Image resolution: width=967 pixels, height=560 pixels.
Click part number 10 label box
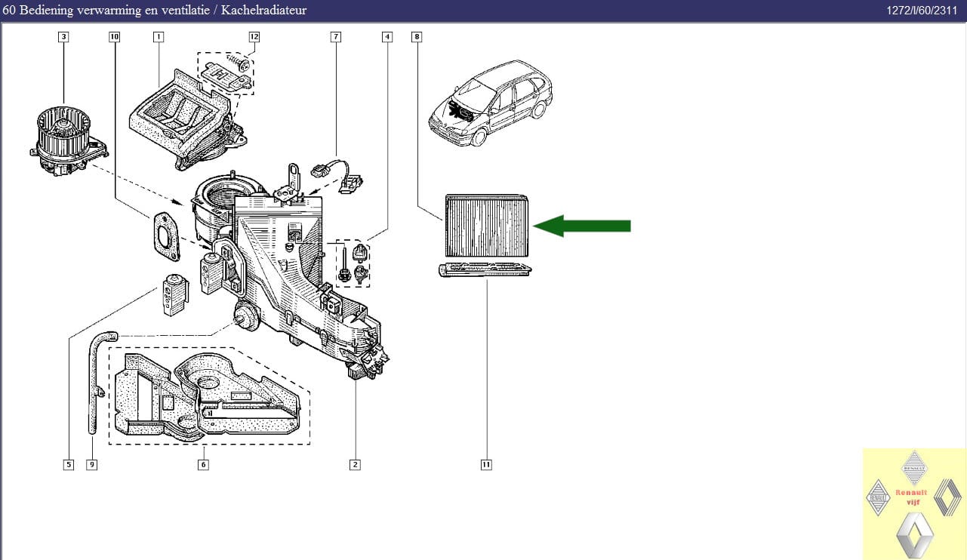click(x=114, y=36)
